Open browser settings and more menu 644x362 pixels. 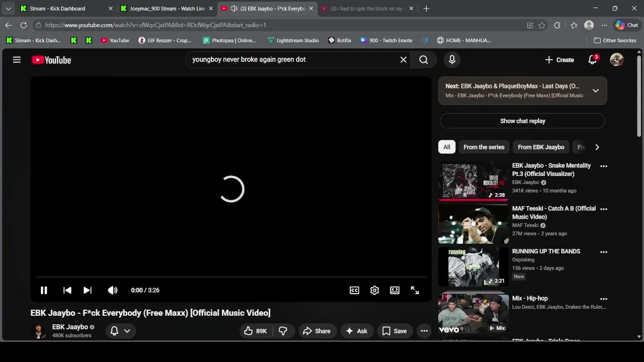[x=604, y=25]
